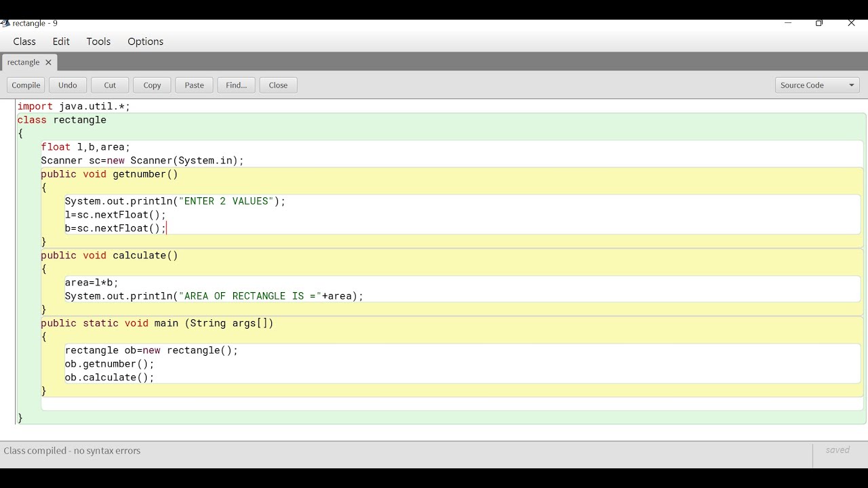The image size is (868, 488).
Task: Click the 'public void calculate()' line
Action: pos(109,256)
